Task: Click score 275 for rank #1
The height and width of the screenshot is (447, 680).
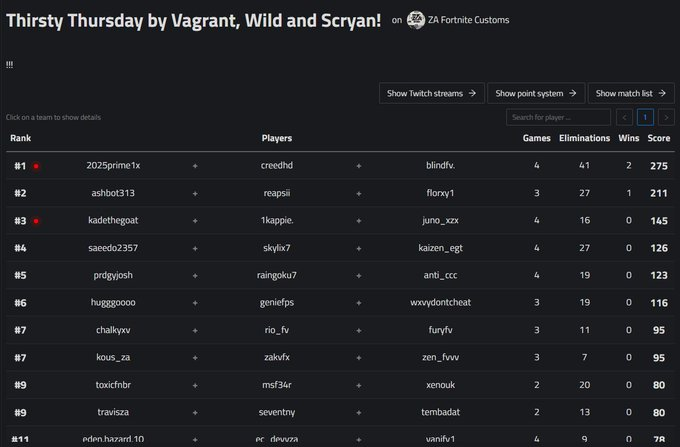Action: tap(659, 166)
